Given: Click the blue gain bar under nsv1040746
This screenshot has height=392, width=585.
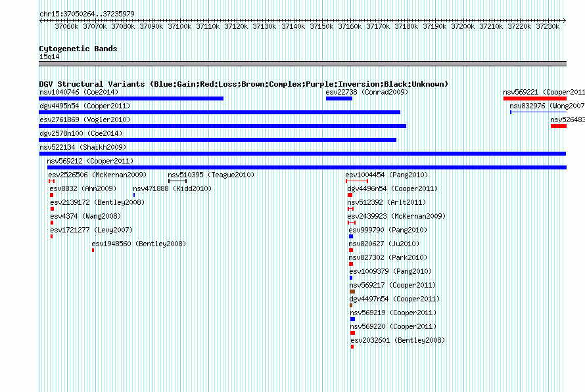Looking at the screenshot, I should coord(131,98).
